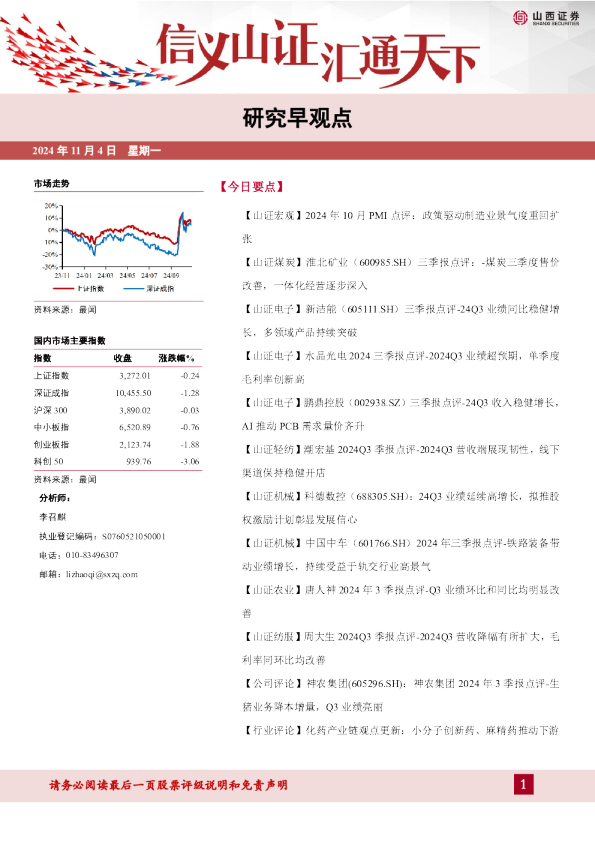Open the 水晶光电 Q3 report commentary
The image size is (595, 842).
pos(401,367)
